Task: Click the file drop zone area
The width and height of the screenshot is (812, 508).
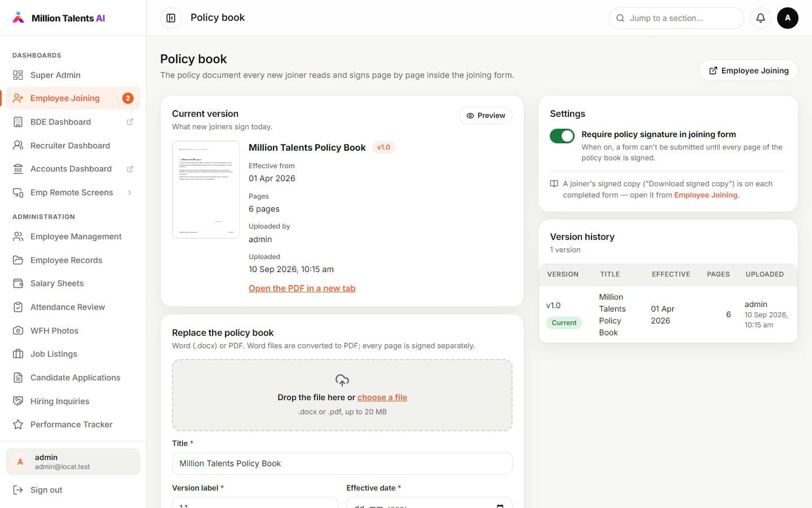Action: click(x=342, y=395)
